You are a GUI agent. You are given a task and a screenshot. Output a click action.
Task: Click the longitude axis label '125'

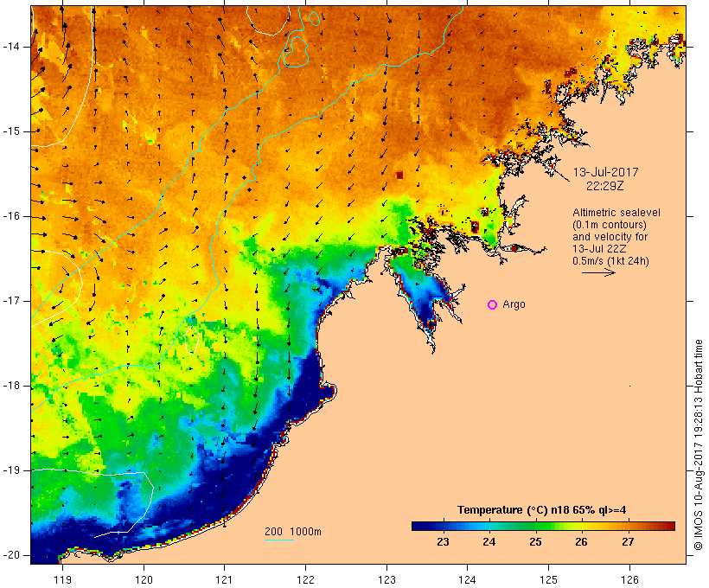pos(548,579)
